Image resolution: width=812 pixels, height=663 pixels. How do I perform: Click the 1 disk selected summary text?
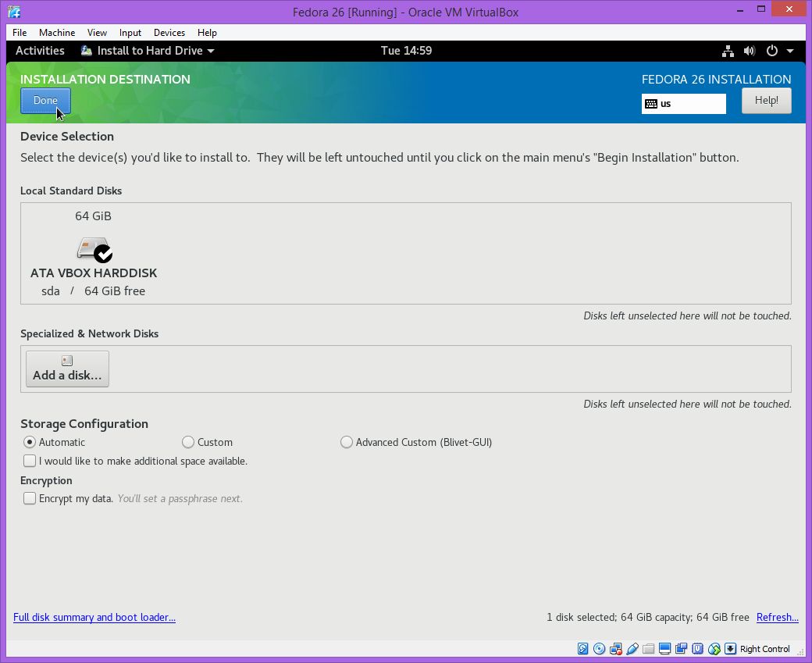[648, 617]
